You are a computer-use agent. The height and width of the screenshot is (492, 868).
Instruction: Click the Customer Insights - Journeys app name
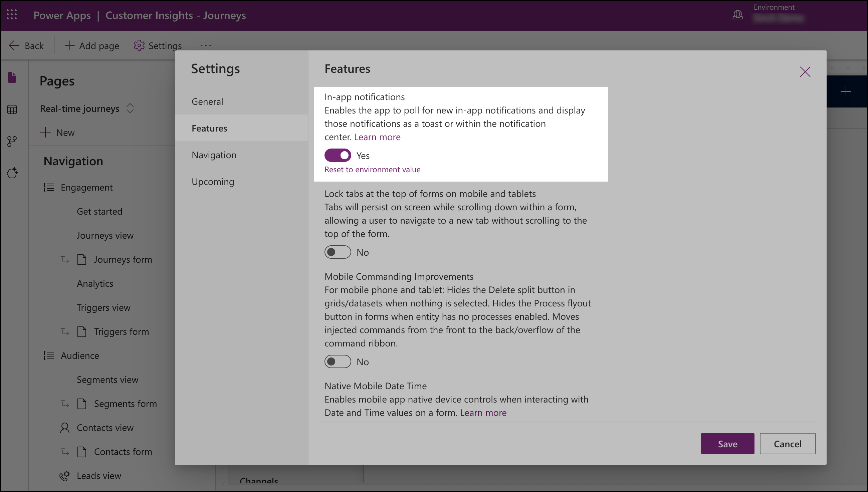(x=176, y=15)
